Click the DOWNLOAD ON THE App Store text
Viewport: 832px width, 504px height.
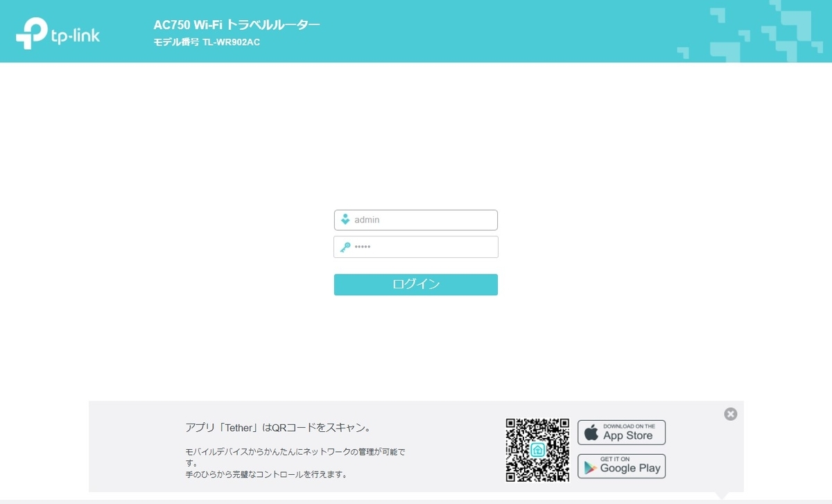tap(631, 426)
